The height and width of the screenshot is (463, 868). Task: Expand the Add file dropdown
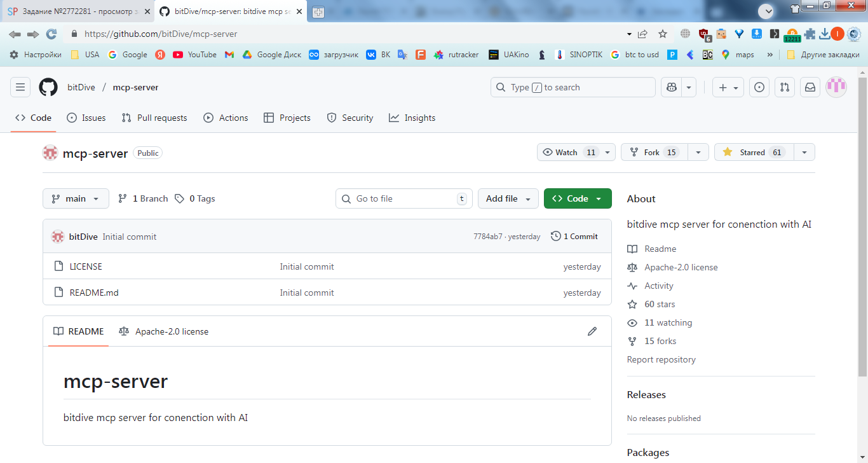click(508, 198)
